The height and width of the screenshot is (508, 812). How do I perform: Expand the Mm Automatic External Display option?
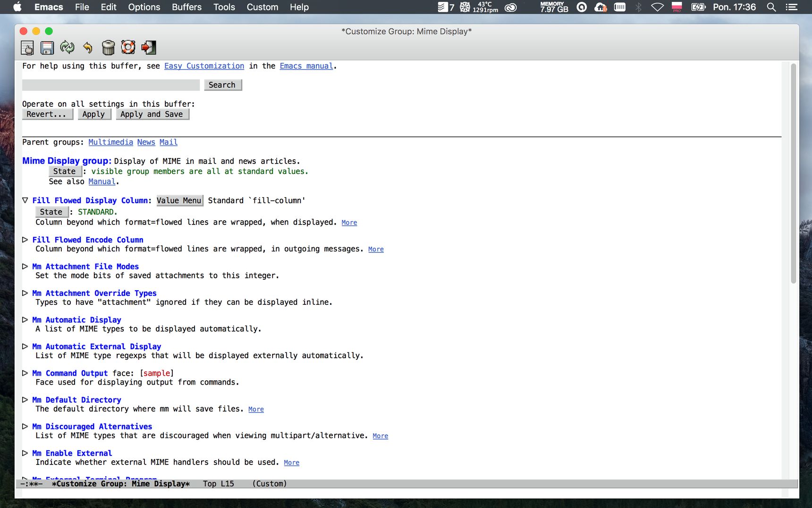click(x=25, y=346)
